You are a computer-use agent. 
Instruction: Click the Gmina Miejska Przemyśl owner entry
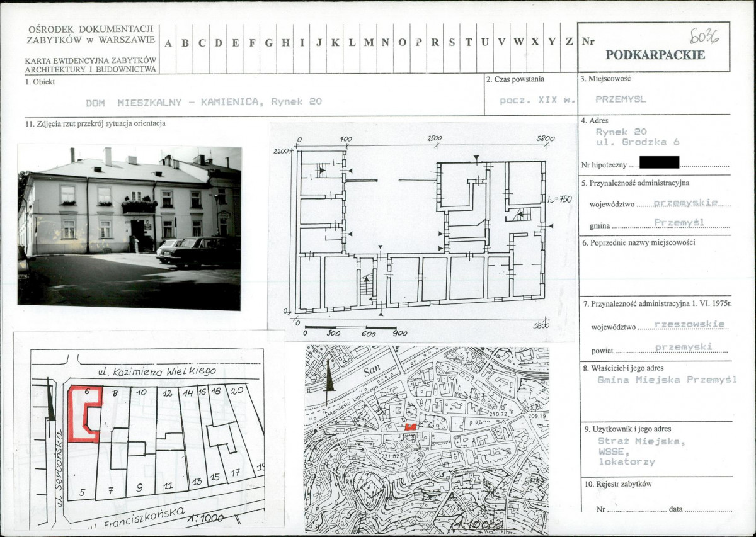(667, 380)
